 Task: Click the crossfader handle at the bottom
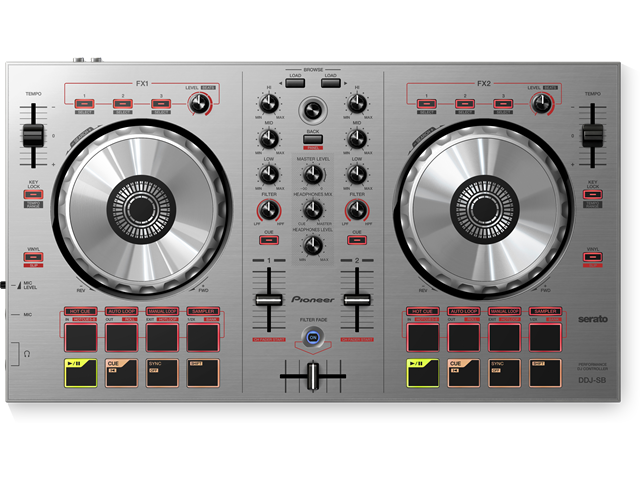coord(313,375)
